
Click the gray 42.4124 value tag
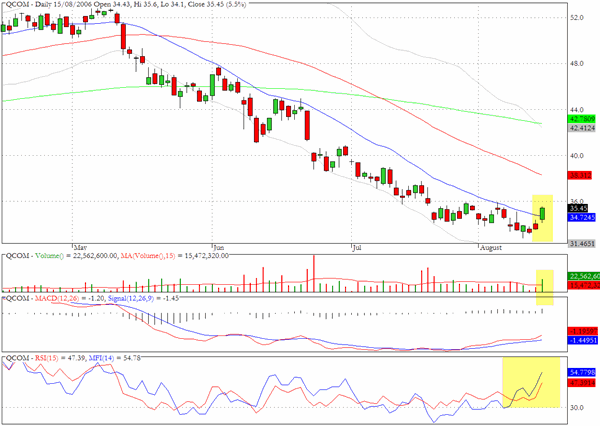[582, 128]
